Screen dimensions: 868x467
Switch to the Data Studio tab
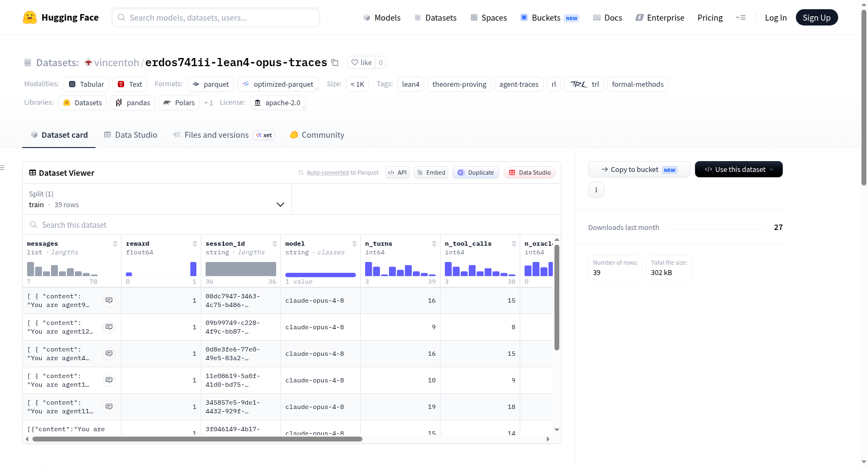[x=131, y=135]
